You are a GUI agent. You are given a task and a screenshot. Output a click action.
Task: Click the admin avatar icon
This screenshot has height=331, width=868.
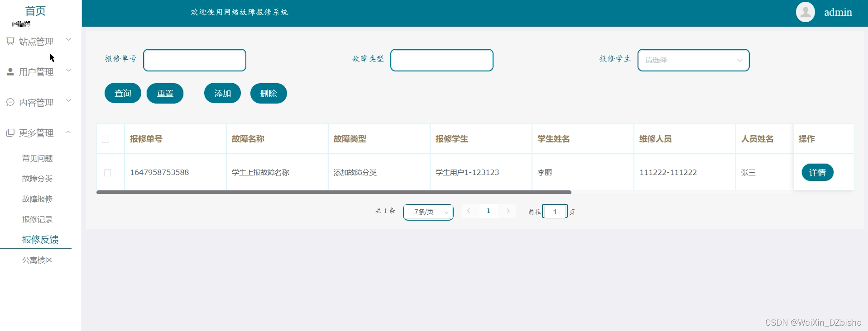click(806, 12)
